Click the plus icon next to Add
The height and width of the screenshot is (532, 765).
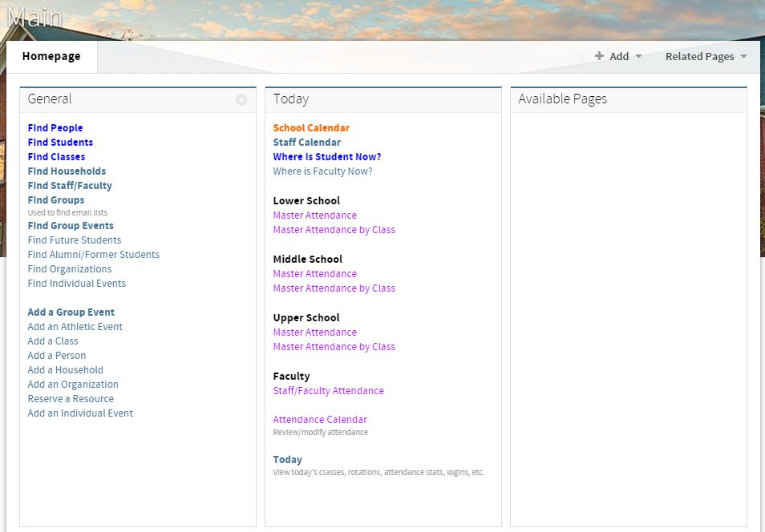[x=599, y=56]
